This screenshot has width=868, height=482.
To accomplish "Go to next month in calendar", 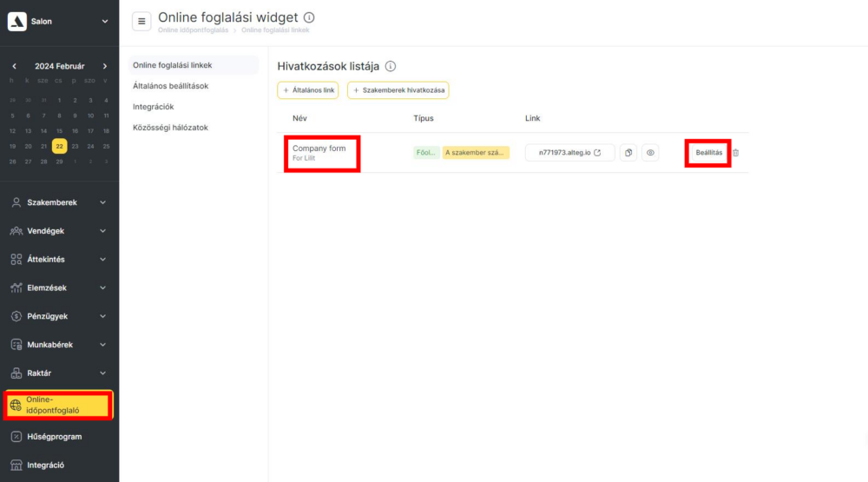I will coord(105,66).
